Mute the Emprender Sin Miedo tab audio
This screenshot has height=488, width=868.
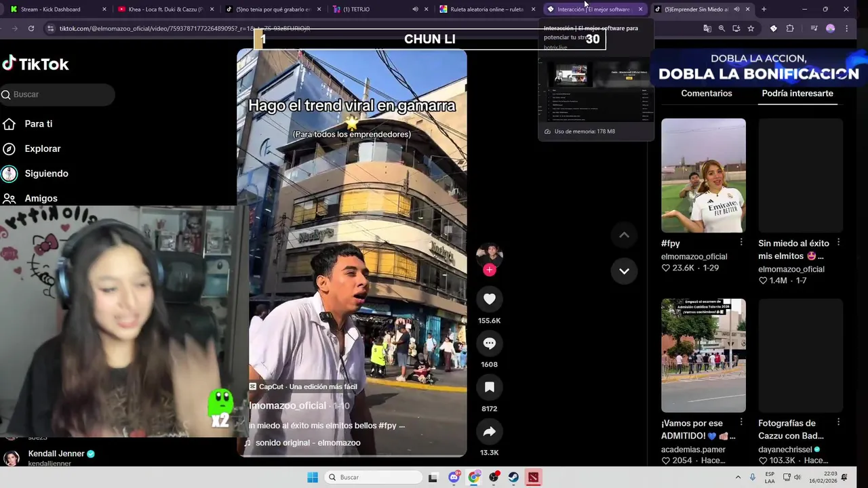click(736, 9)
